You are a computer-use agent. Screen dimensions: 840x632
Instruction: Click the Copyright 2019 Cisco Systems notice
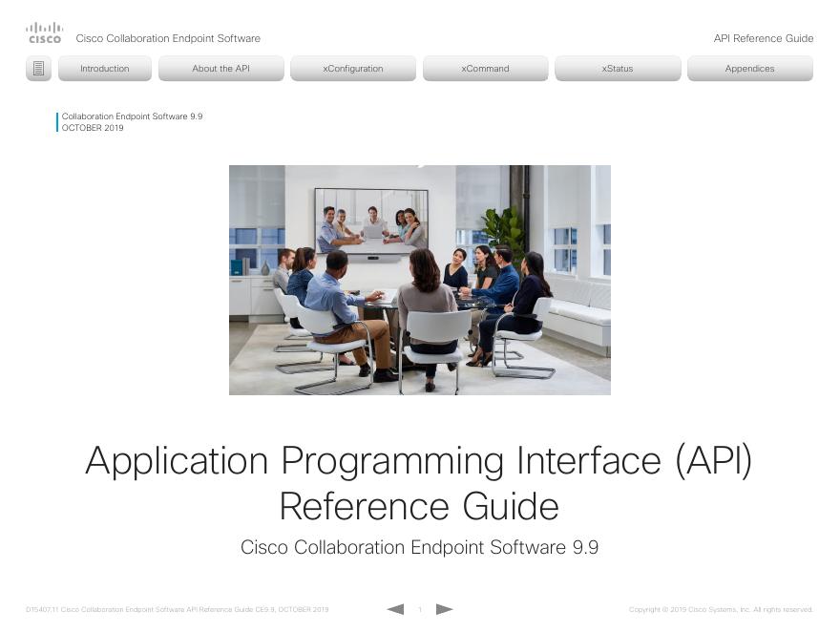click(x=721, y=609)
